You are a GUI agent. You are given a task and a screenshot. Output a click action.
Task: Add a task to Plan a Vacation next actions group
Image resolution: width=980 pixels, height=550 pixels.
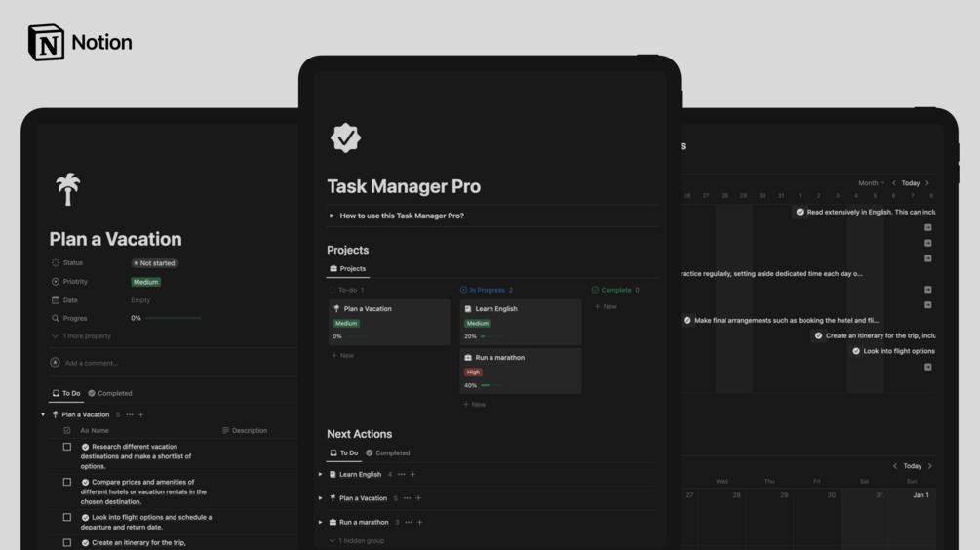(418, 498)
